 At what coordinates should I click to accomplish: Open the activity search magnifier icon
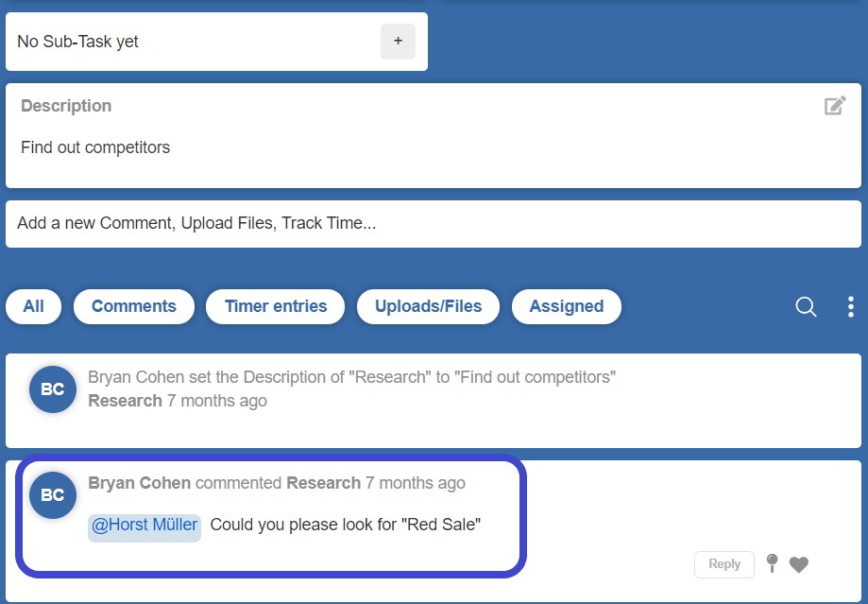(x=806, y=306)
